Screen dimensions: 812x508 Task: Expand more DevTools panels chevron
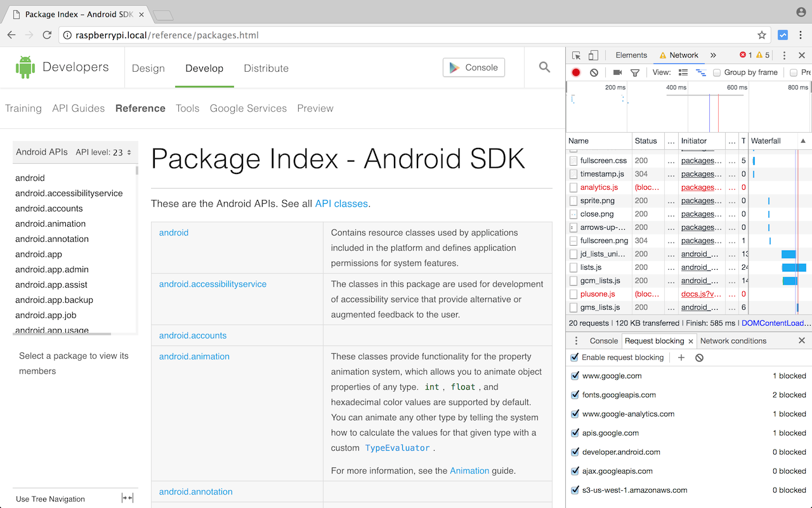click(713, 55)
